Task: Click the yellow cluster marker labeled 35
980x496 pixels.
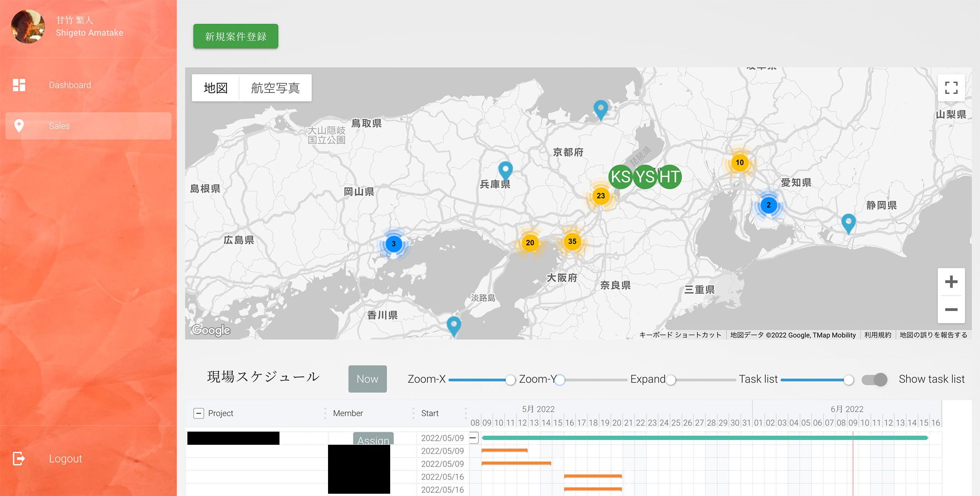Action: [x=572, y=241]
